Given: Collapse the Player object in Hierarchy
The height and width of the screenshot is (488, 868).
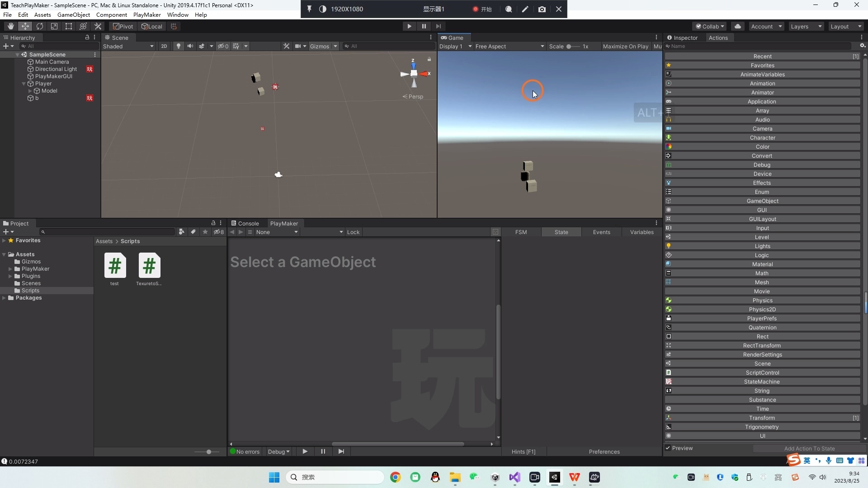Looking at the screenshot, I should click(x=24, y=84).
